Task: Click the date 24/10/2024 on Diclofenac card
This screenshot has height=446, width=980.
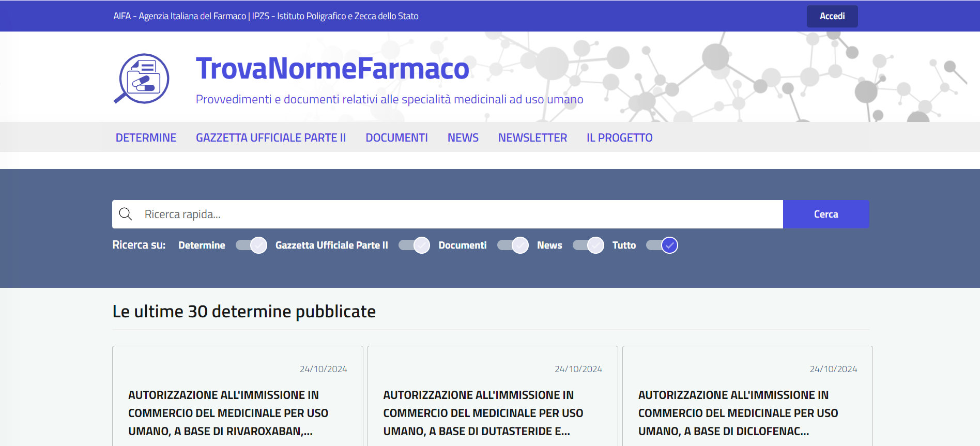Action: [833, 369]
